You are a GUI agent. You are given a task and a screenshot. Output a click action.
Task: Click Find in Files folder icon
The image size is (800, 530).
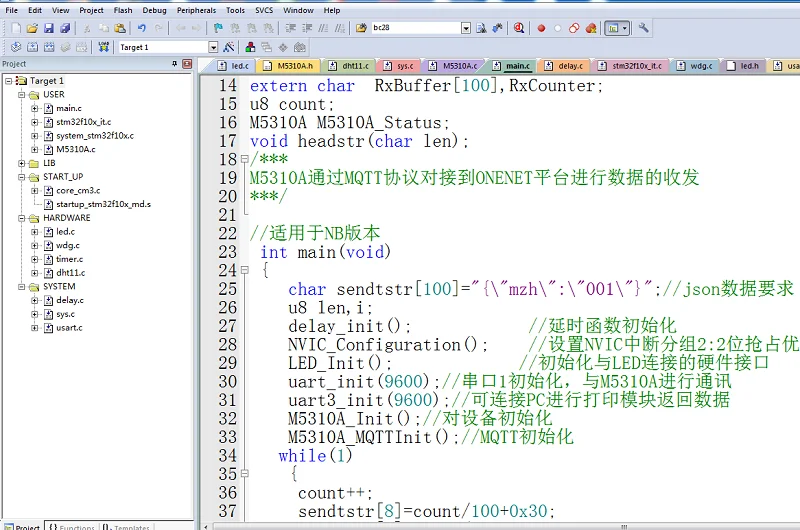tap(361, 28)
